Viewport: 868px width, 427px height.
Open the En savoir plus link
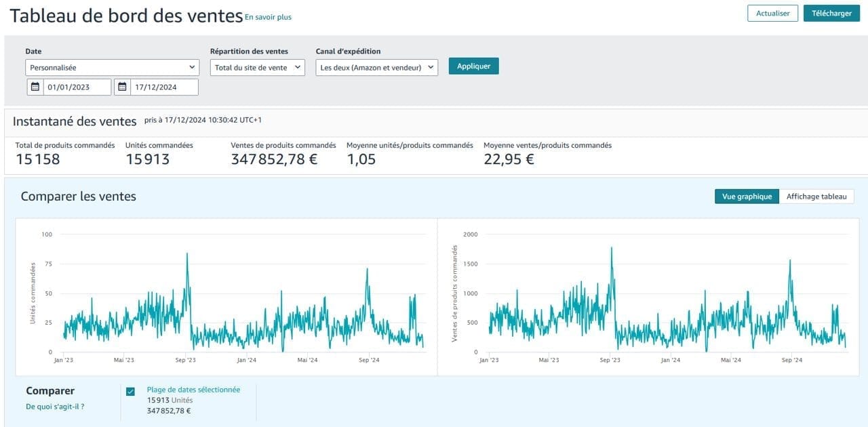(268, 17)
